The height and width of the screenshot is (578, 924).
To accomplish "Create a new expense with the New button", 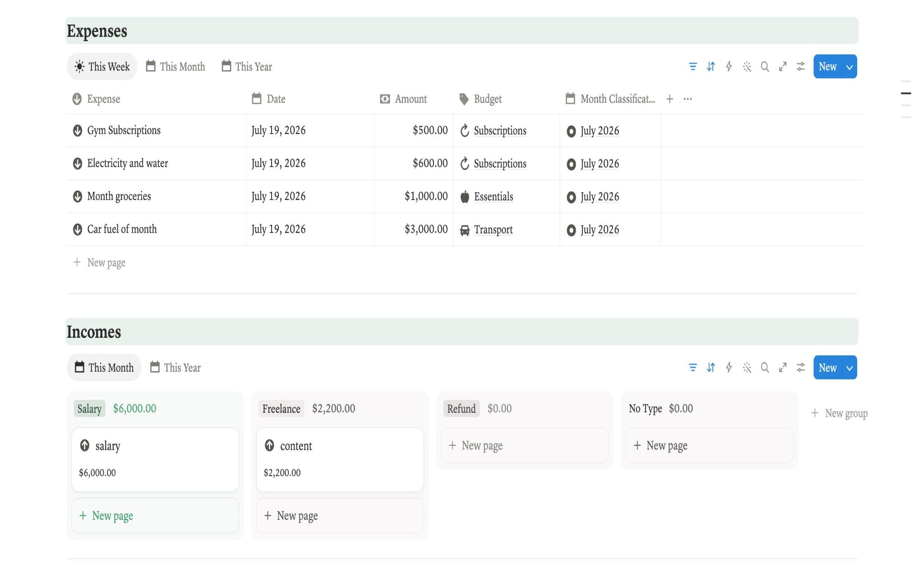I will point(827,67).
